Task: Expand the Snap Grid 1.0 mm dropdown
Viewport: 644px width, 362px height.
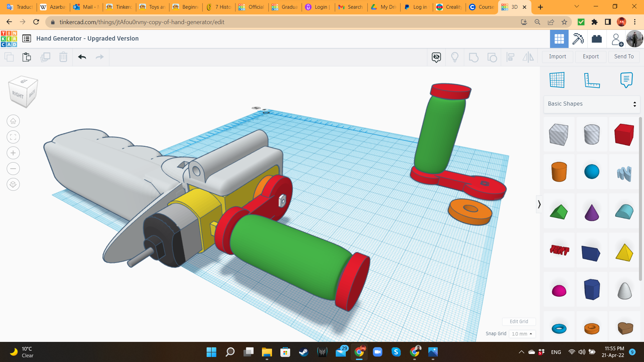Action: (x=522, y=334)
